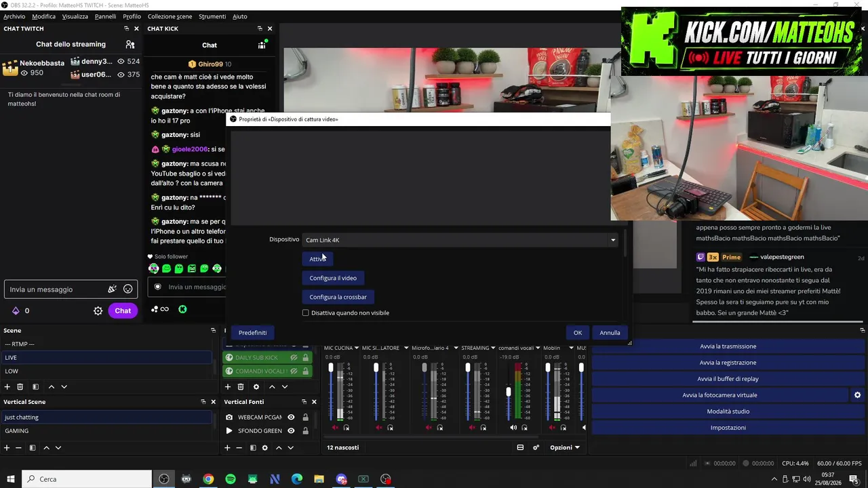The image size is (868, 488).
Task: Open File Explorer from the taskbar
Action: click(x=319, y=479)
